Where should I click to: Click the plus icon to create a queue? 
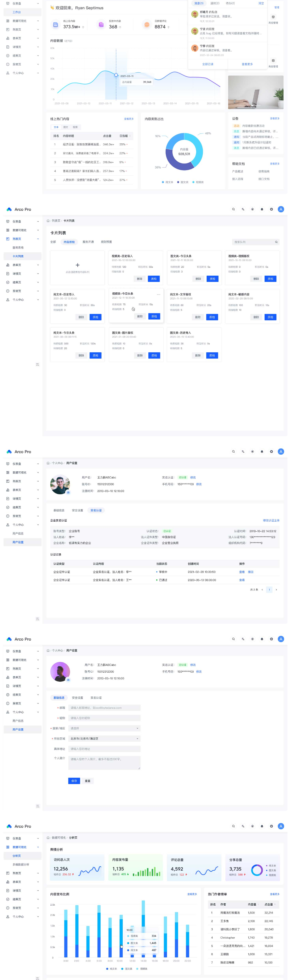pos(77,265)
